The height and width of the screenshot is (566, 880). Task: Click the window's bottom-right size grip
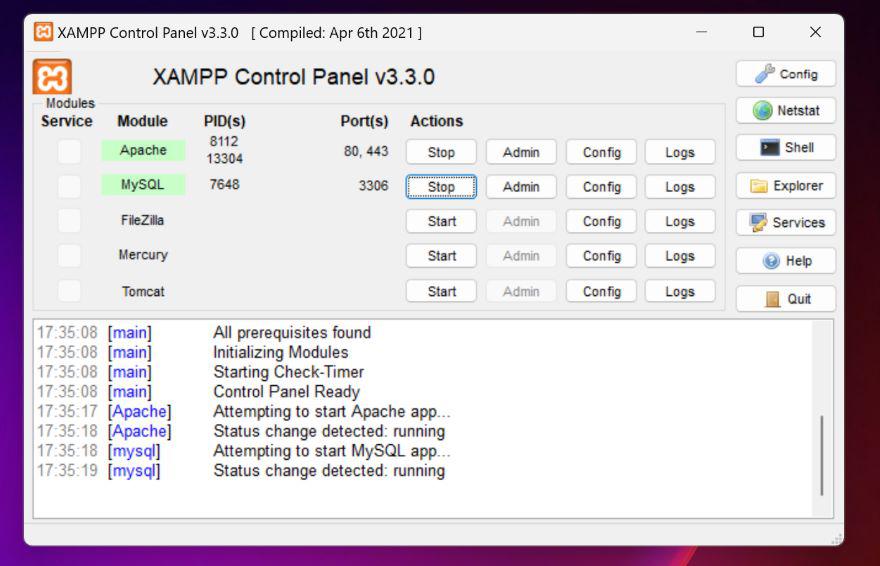tap(837, 539)
